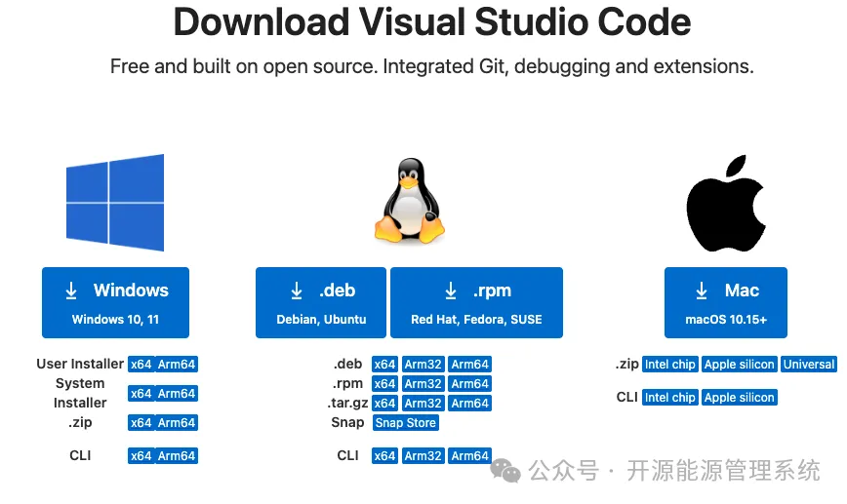Select x64 for Windows User Installer

coord(141,365)
